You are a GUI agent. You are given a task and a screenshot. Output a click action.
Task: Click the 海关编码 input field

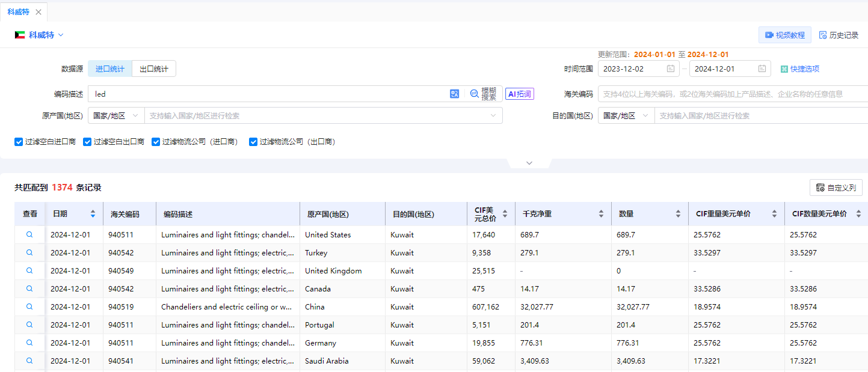coord(733,94)
